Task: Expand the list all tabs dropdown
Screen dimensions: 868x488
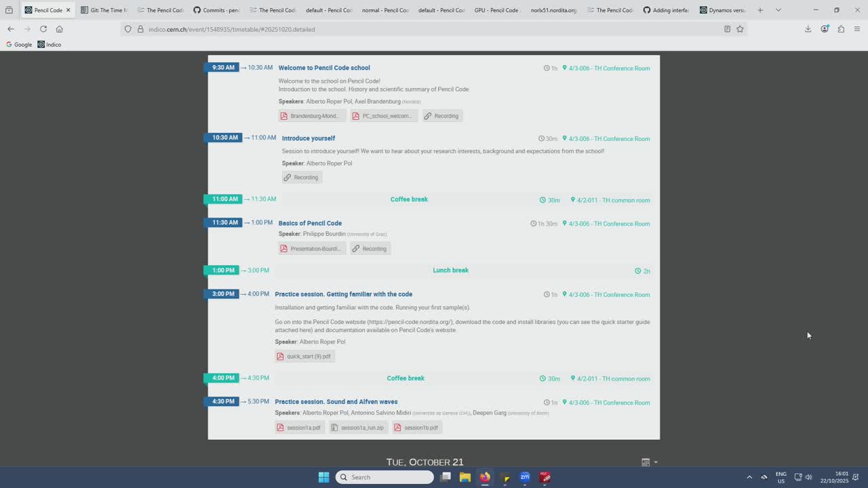Action: click(x=778, y=10)
